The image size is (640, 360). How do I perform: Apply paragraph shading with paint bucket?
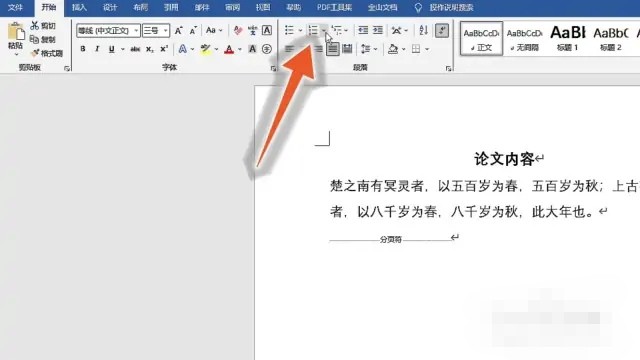tap(393, 49)
